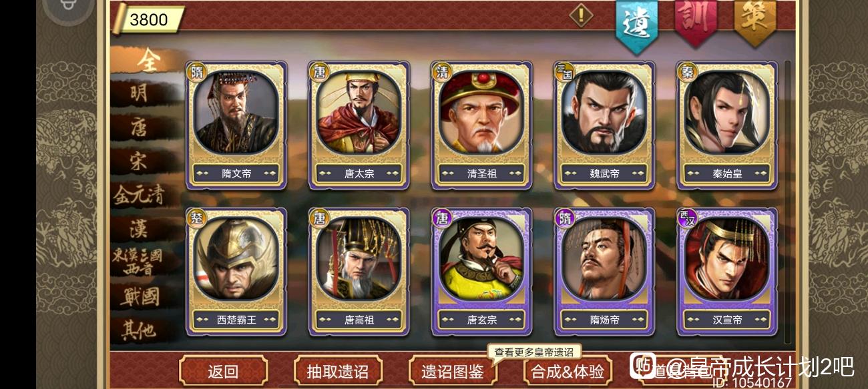
Task: Open the 其他 category tab
Action: [x=139, y=330]
